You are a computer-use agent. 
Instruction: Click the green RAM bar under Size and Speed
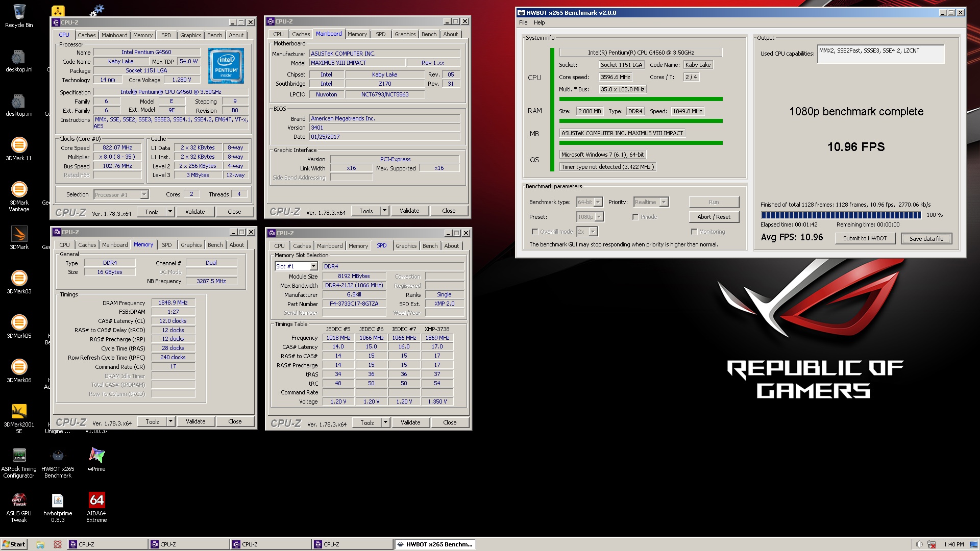641,121
